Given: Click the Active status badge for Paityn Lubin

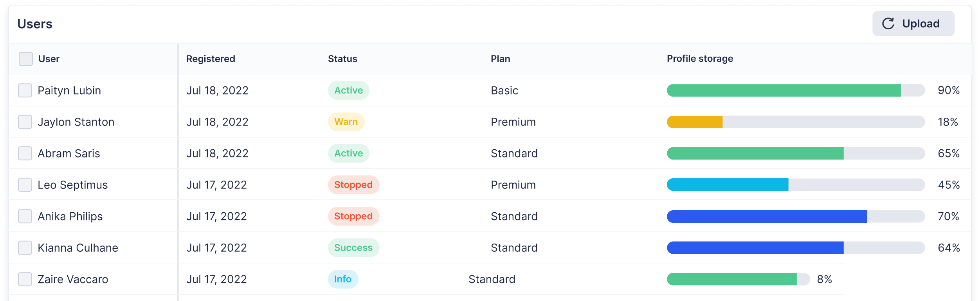Looking at the screenshot, I should click(348, 90).
